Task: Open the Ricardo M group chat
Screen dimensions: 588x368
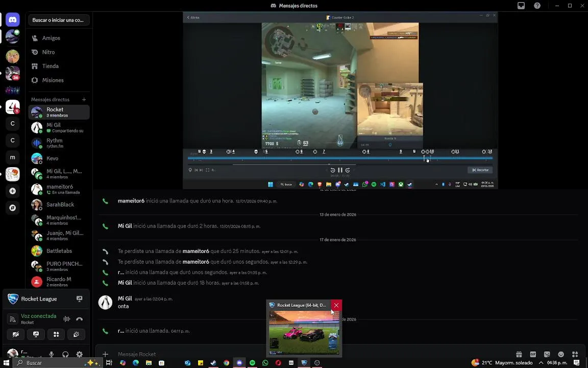Action: [59, 282]
